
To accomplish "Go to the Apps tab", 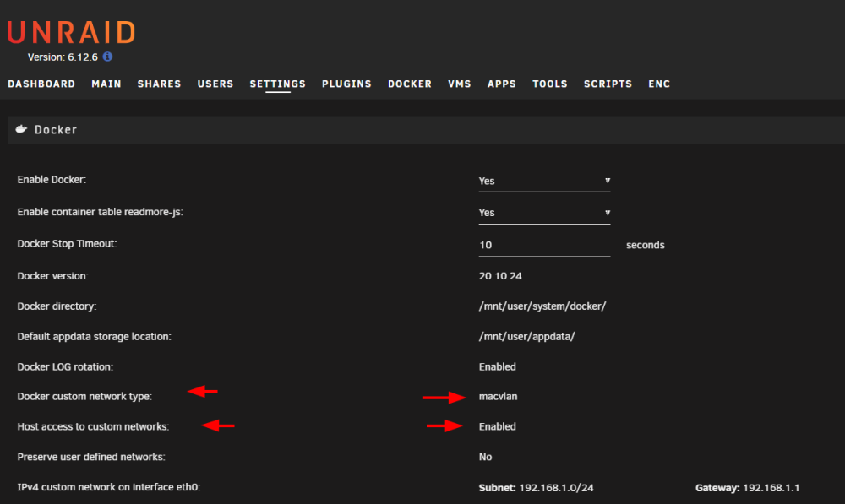I will click(x=502, y=84).
